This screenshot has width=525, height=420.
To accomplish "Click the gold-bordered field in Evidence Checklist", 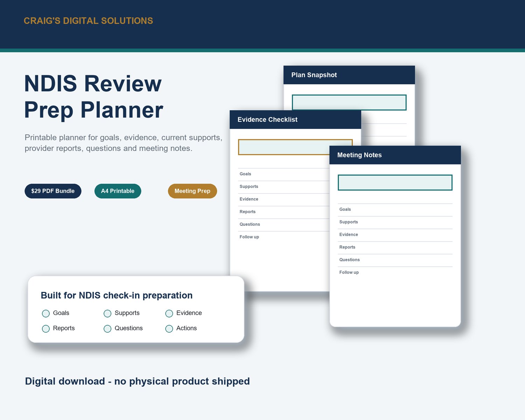I will (284, 147).
